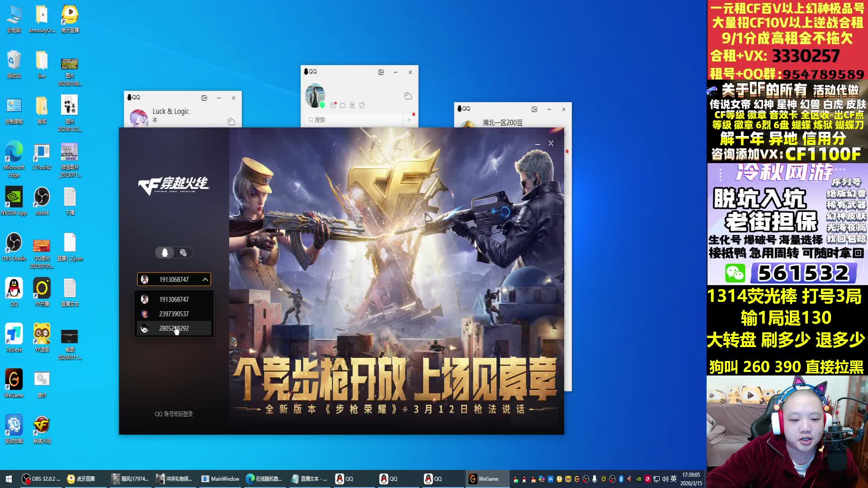Click QQ account password login link
Image resolution: width=868 pixels, height=488 pixels.
click(x=174, y=414)
